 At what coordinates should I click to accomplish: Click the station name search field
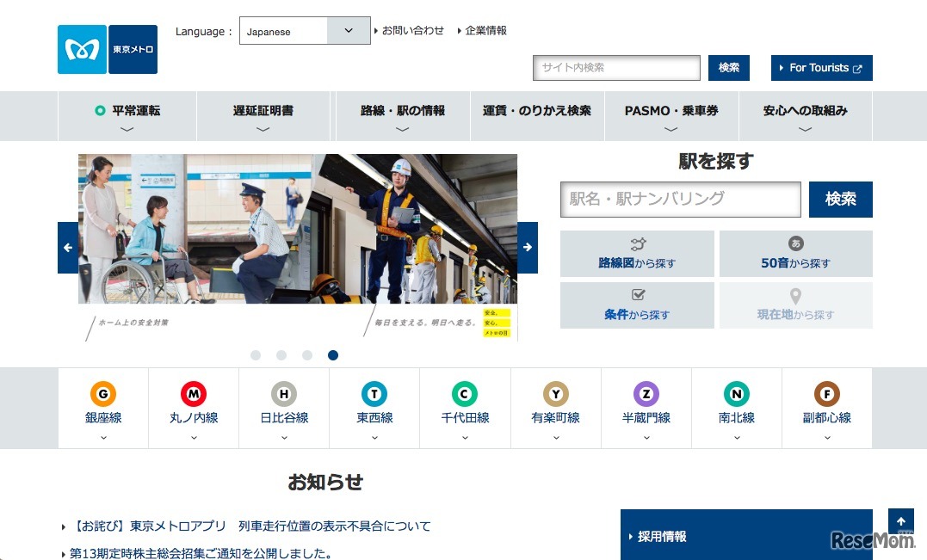[680, 199]
